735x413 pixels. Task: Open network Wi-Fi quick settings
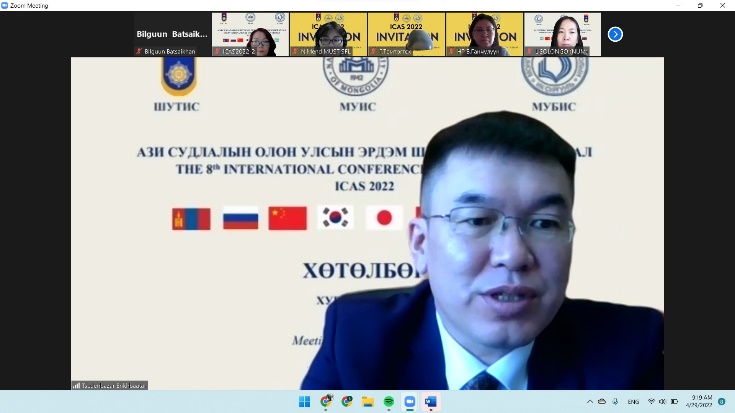pos(651,402)
